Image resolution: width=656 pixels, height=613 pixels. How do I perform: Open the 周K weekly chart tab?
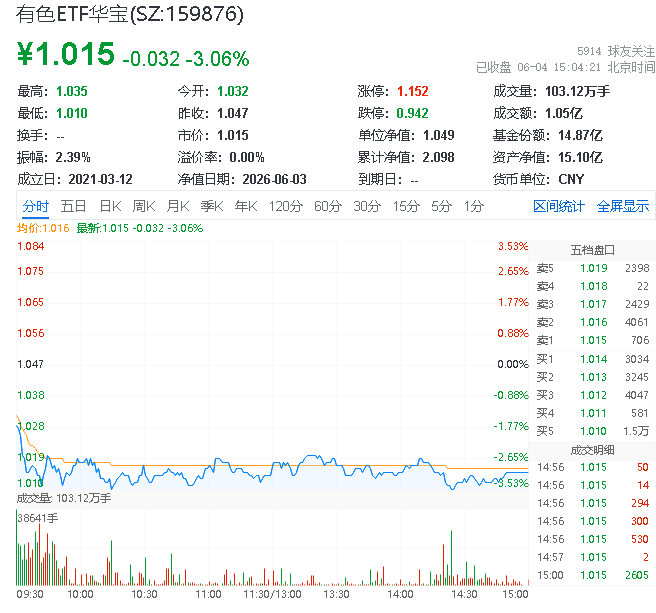click(x=144, y=206)
